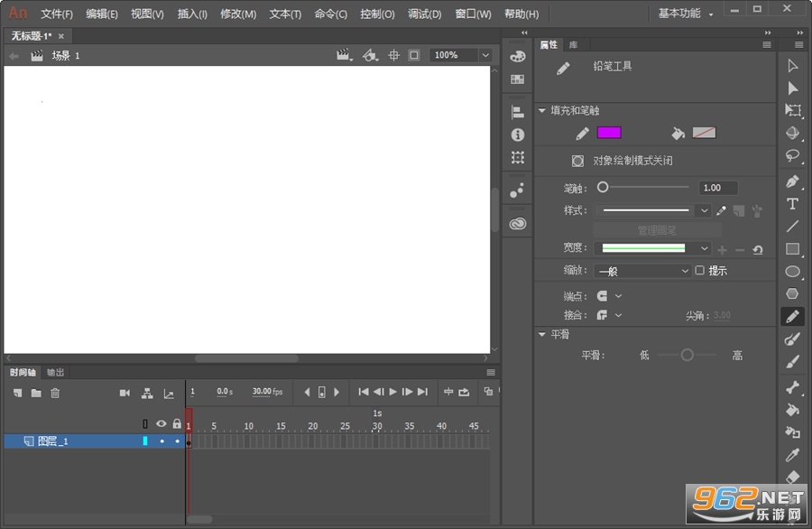Viewport: 812px width, 529px height.
Task: Open the Info panel icon
Action: 517,135
